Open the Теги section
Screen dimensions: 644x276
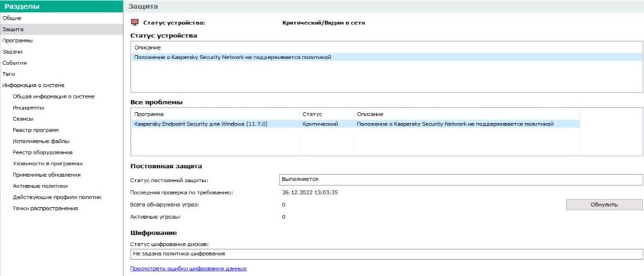coord(9,74)
